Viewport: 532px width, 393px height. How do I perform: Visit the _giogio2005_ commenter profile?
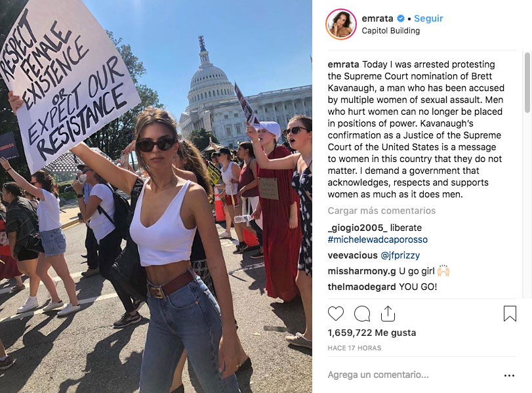[x=358, y=228]
